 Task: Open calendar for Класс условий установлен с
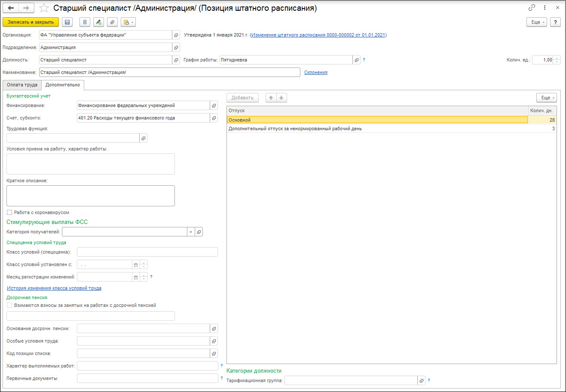tap(136, 265)
